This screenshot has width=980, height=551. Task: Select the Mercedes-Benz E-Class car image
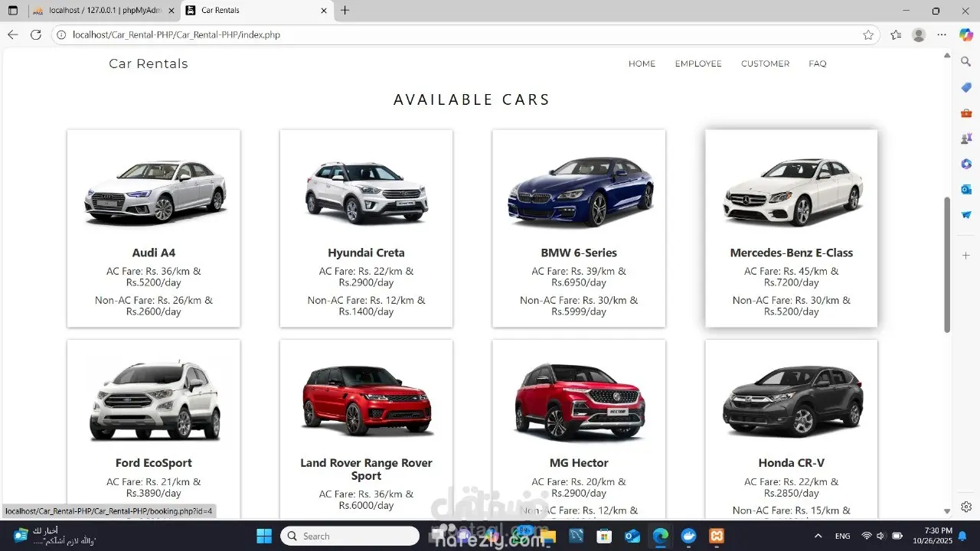click(792, 192)
